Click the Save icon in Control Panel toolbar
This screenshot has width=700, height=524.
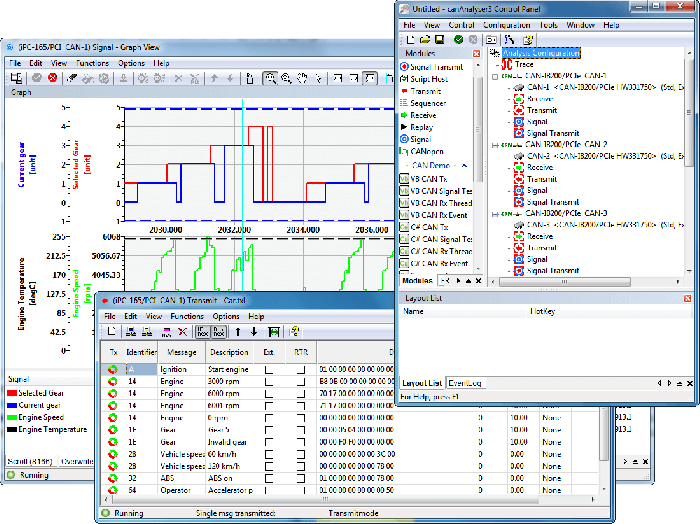439,39
